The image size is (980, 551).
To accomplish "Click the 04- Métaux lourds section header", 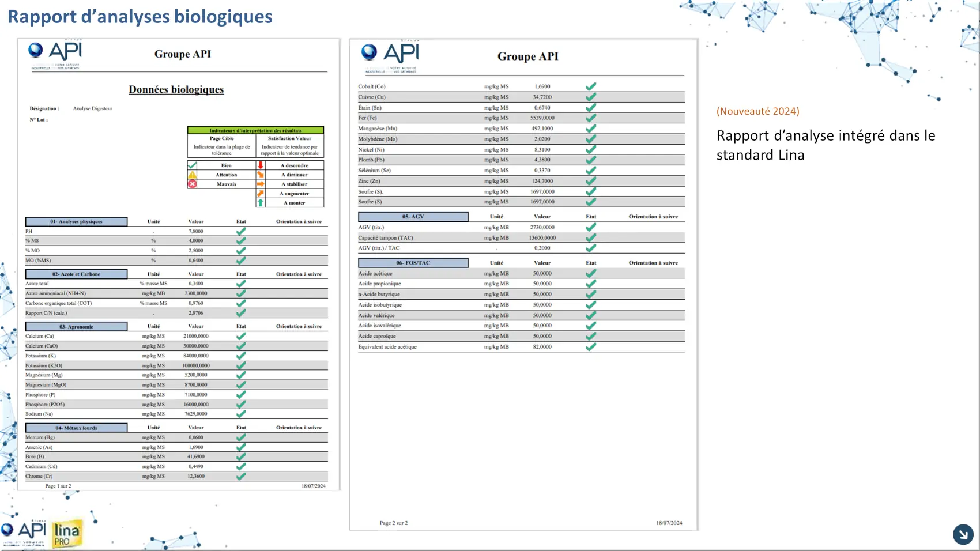I will coord(76,428).
